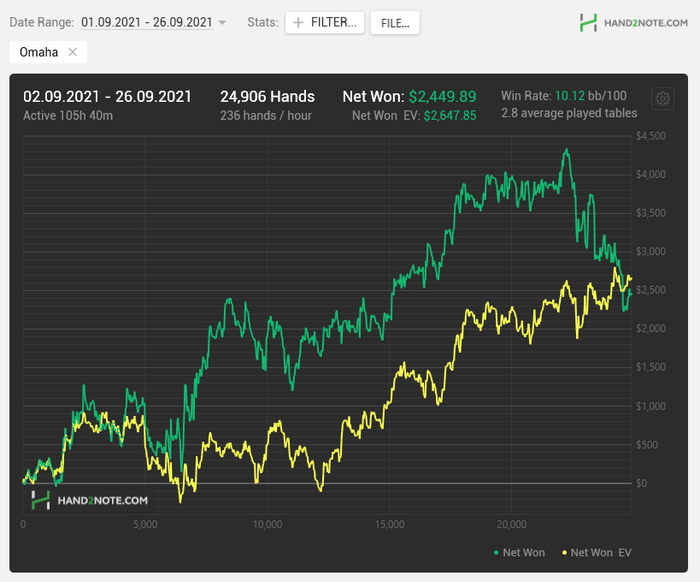
Task: Click 2.8 average played tables text
Action: [569, 113]
